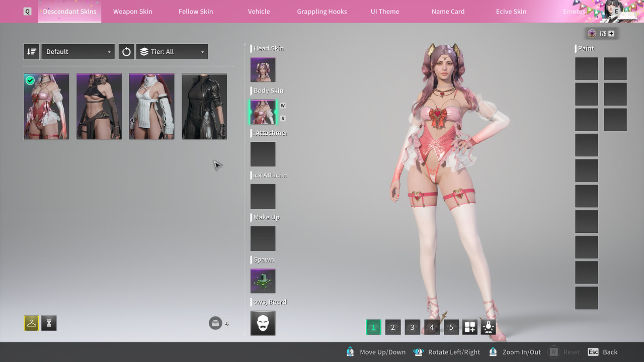Toggle the sort order icon
644x362 pixels.
(31, 51)
